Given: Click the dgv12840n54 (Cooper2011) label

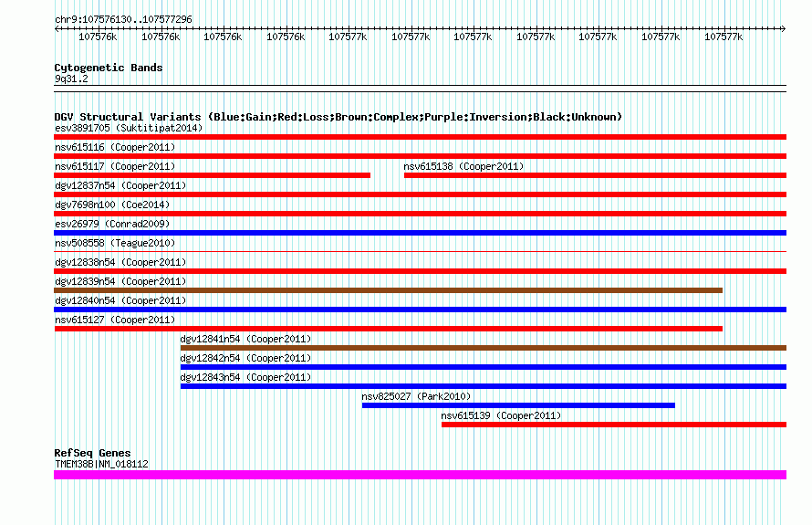Looking at the screenshot, I should tap(120, 300).
